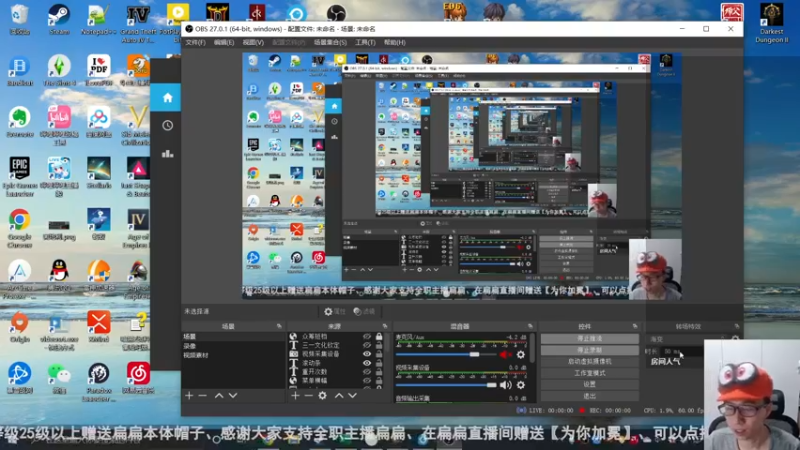This screenshot has width=800, height=450.
Task: Unmute the 麦克风/Aux red speaker icon
Action: [x=505, y=355]
